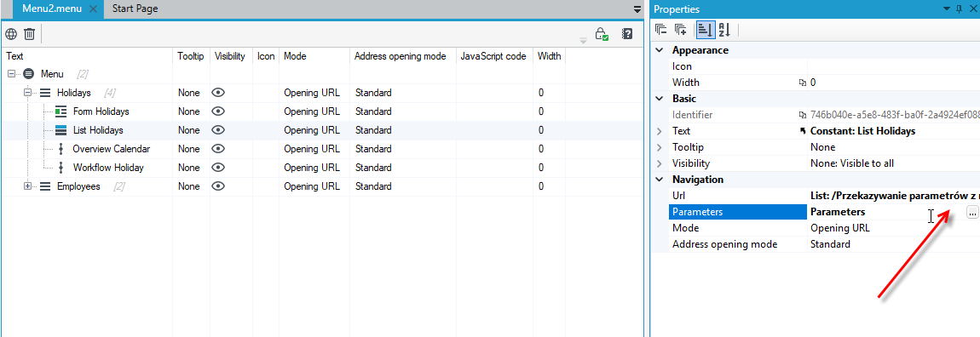Click the padlock with green check icon

coord(602,34)
